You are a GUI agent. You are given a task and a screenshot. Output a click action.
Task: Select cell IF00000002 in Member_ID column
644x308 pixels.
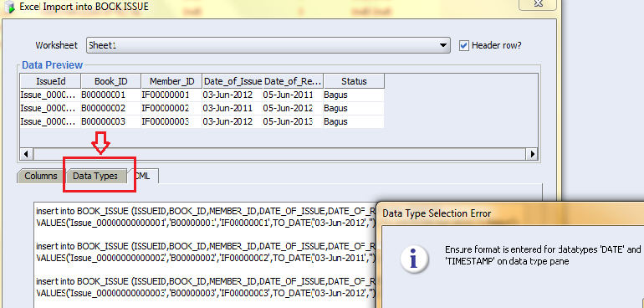tap(171, 109)
